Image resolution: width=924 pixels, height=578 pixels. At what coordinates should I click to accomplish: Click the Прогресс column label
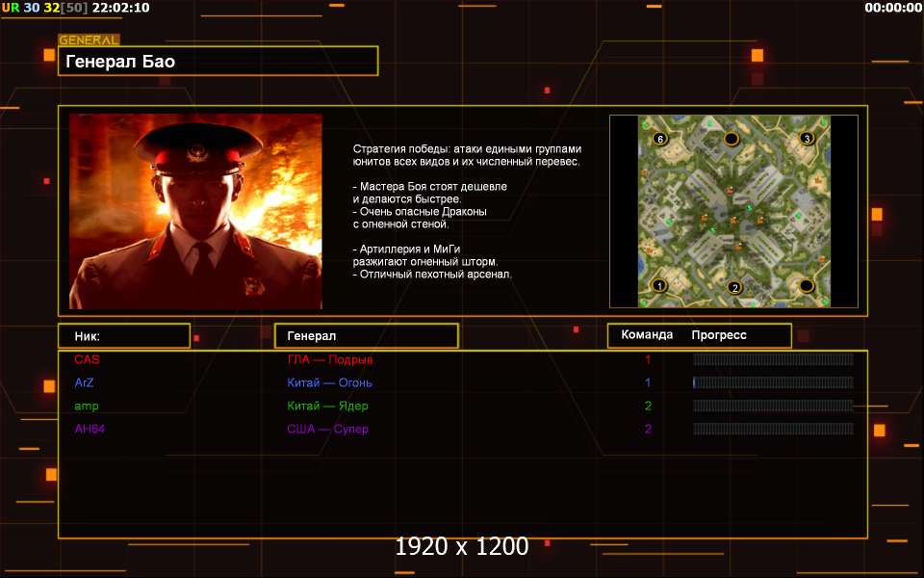pos(719,335)
